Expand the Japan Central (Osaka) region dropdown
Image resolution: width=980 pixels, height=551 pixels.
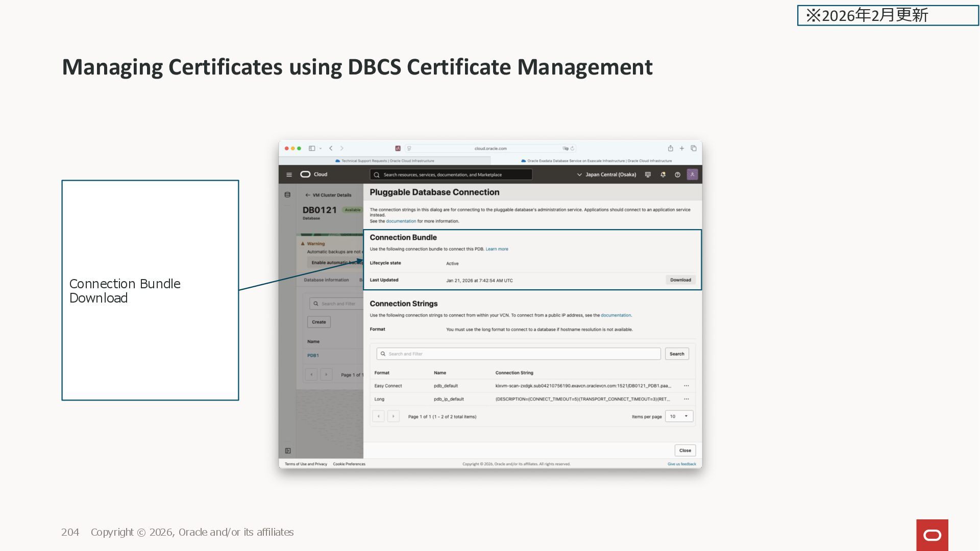(606, 174)
